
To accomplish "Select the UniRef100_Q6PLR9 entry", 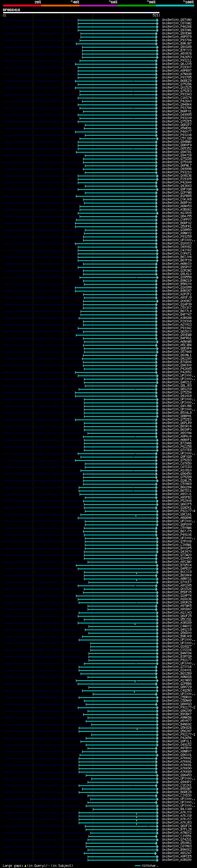I will [176, 423].
